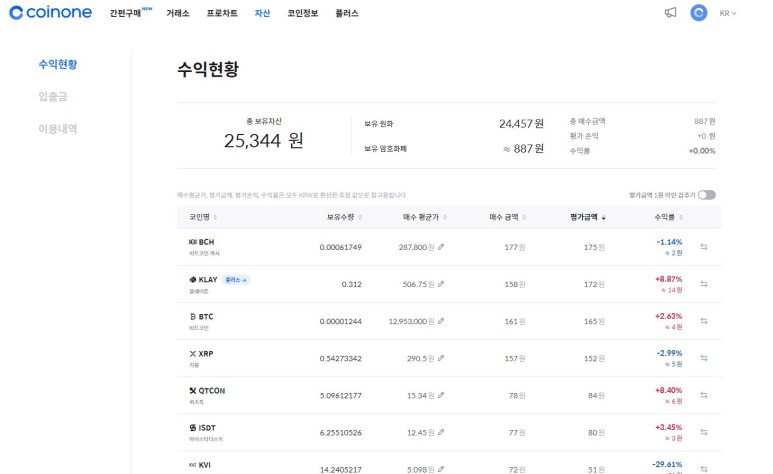Screen dimensions: 773x474
Task: Edit KLAY average buy price pencil
Action: tap(441, 284)
